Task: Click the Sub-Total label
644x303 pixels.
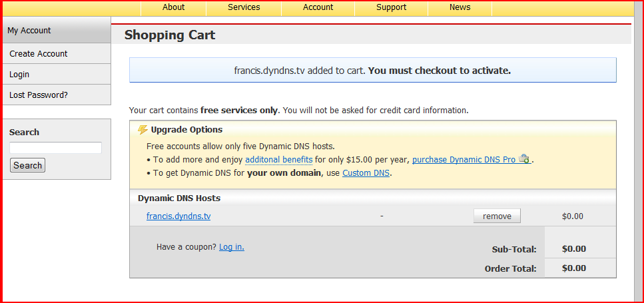Action: click(x=514, y=249)
